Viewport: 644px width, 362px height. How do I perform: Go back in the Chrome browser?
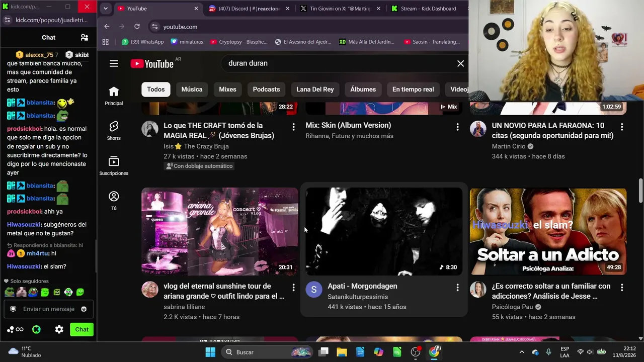107,27
